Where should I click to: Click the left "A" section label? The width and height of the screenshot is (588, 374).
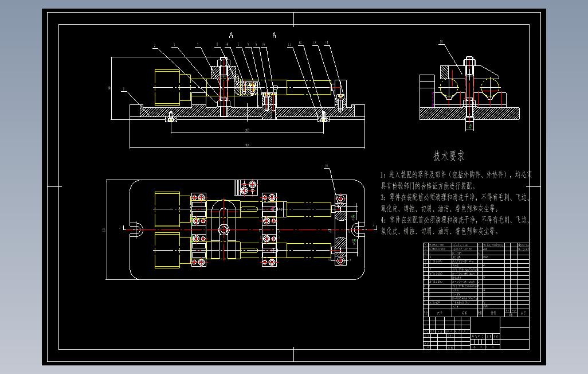[231, 35]
